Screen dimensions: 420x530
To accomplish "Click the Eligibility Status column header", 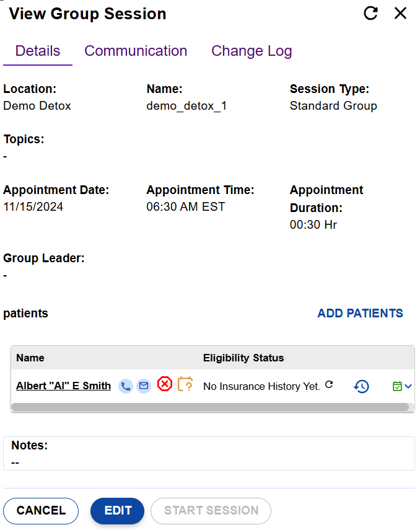I will click(x=243, y=358).
